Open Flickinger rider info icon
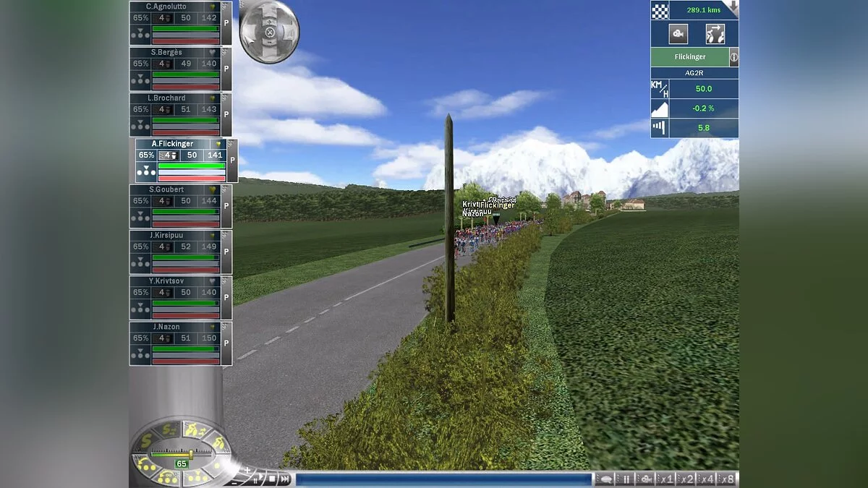 pyautogui.click(x=733, y=57)
